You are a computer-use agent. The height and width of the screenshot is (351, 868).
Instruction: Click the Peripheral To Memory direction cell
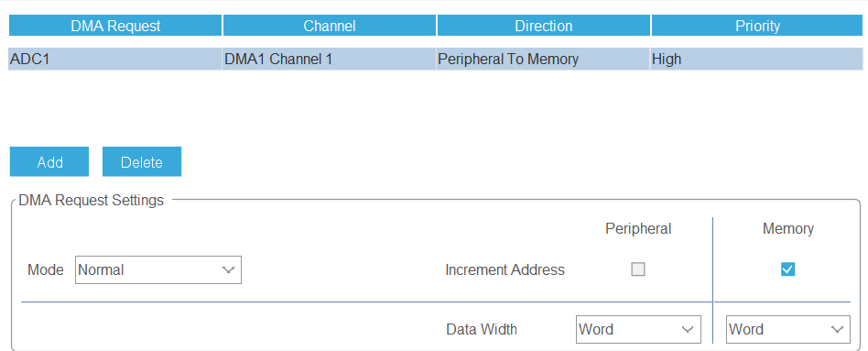point(543,59)
